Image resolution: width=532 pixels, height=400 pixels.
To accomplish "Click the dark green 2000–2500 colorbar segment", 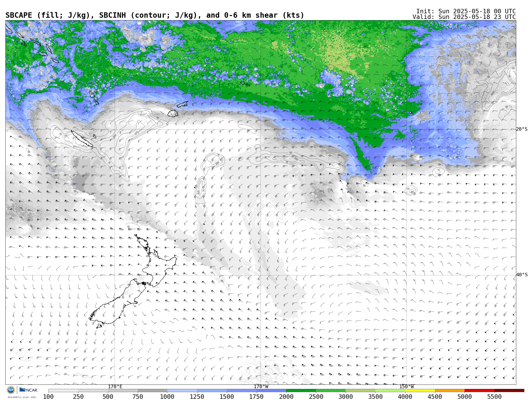I will (301, 391).
